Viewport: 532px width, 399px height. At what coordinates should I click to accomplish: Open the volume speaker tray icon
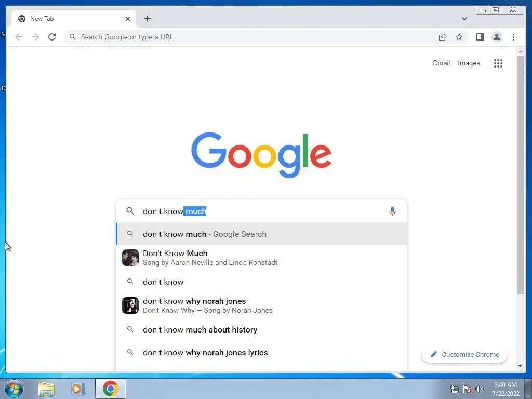[480, 389]
